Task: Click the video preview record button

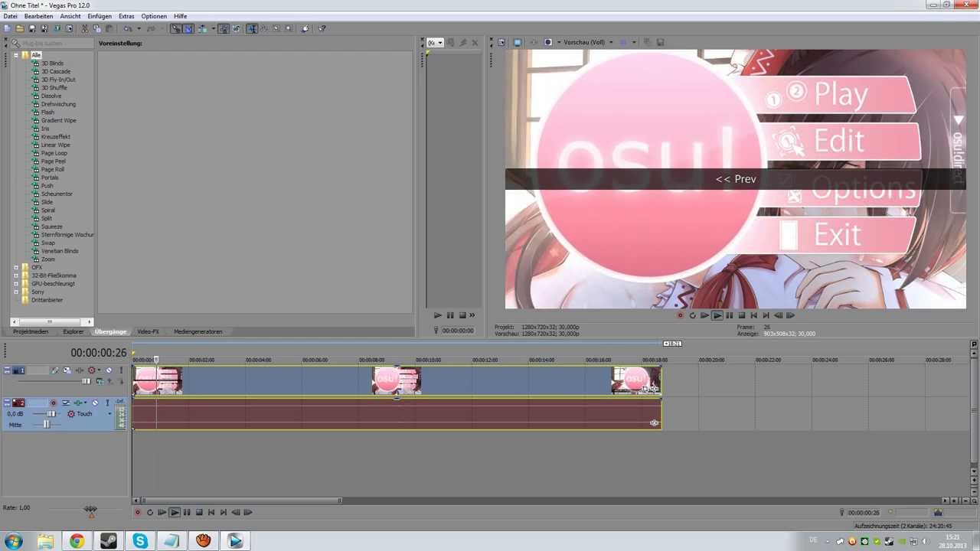Action: pos(680,315)
